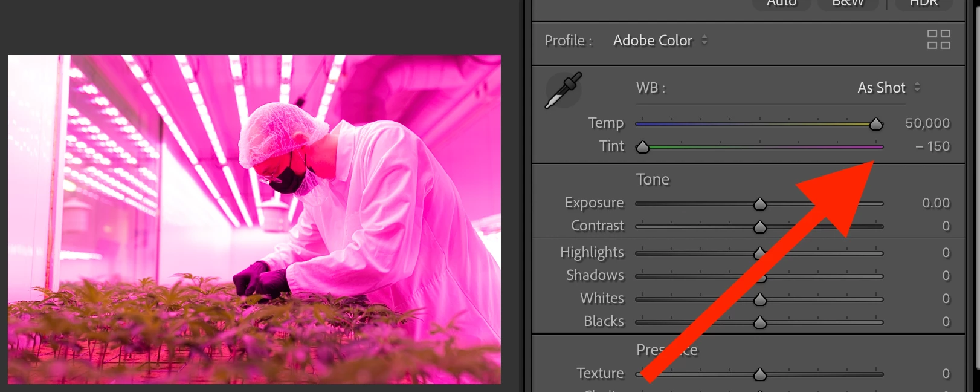Select the White Balance eyedropper tool
Screen dimensions: 980x392
click(x=563, y=91)
